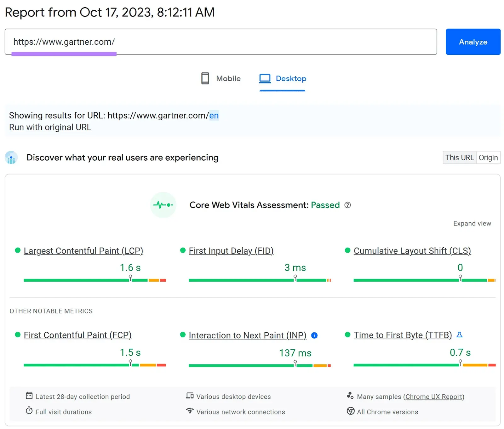The image size is (504, 429).
Task: Expand view of the Core Web Vitals assessment
Action: coord(472,223)
